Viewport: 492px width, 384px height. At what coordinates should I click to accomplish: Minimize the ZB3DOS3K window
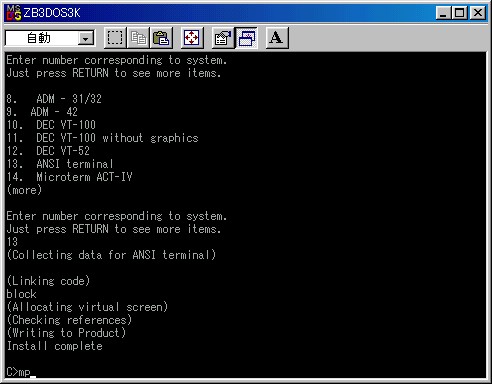coord(444,13)
